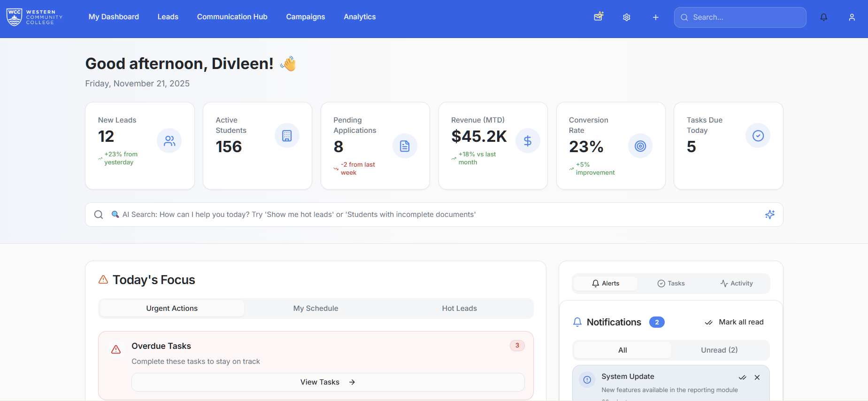This screenshot has height=401, width=868.
Task: Click Mark all read
Action: point(734,322)
